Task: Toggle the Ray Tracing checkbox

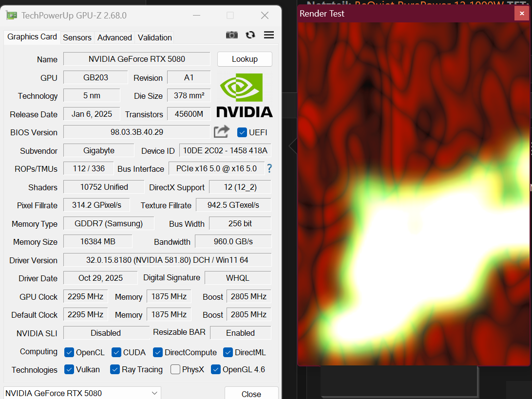Action: pyautogui.click(x=114, y=369)
